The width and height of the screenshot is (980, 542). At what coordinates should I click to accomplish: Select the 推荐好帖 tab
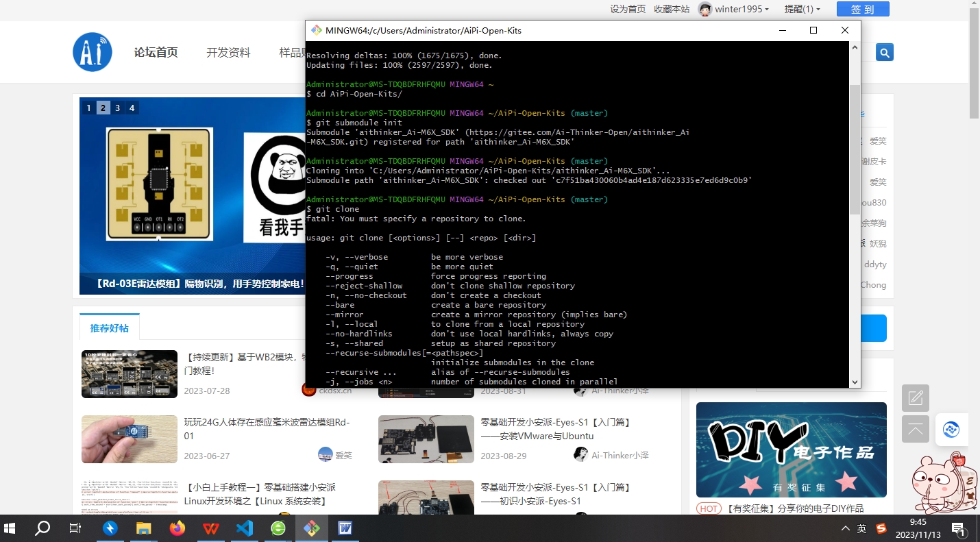(x=109, y=328)
